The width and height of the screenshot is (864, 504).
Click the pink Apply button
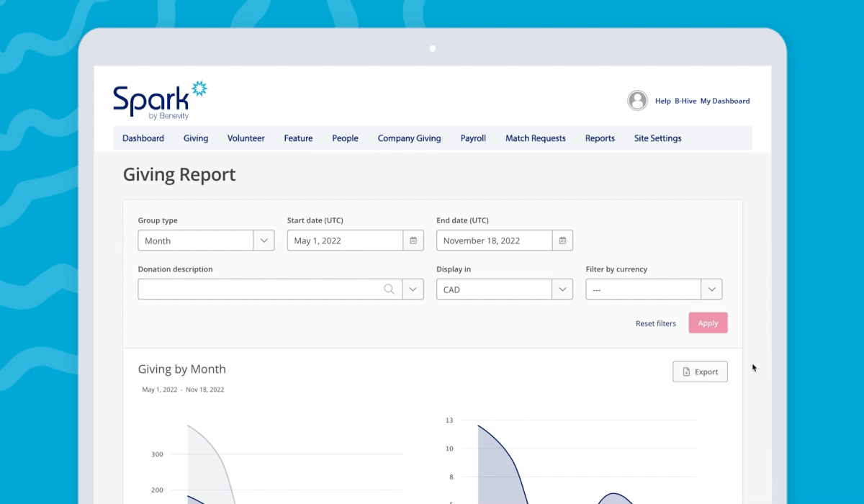tap(708, 323)
